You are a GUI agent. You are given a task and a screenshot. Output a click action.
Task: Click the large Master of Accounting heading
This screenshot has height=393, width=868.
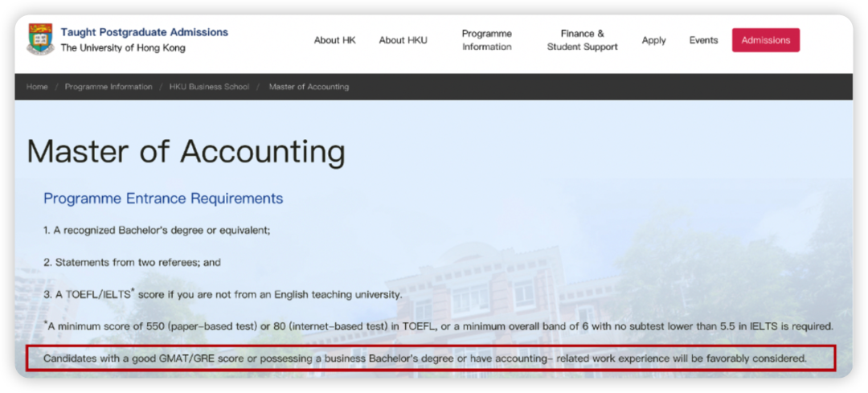tap(186, 151)
